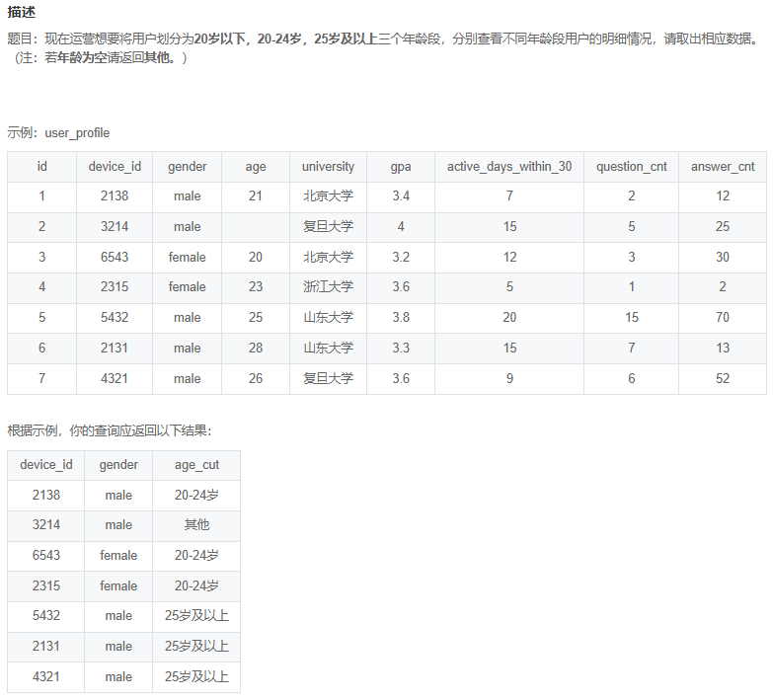Click the empty age cell for device 3214

tap(256, 227)
